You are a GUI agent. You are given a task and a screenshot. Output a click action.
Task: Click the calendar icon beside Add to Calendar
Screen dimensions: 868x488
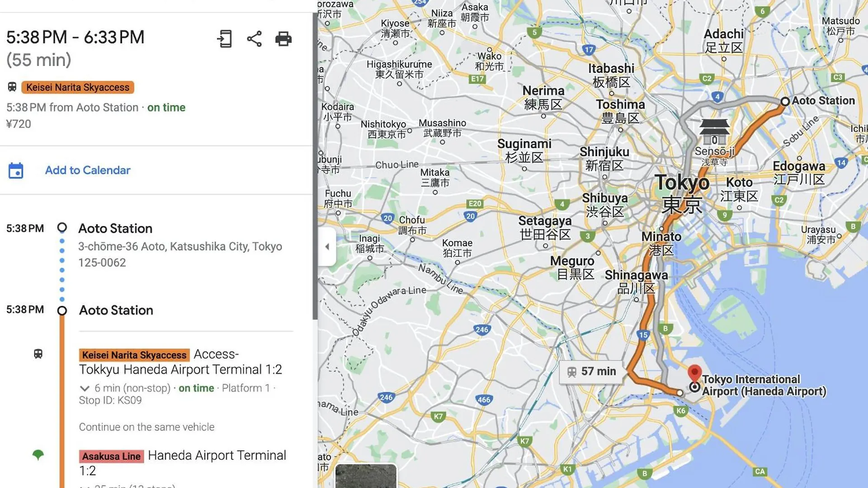16,170
